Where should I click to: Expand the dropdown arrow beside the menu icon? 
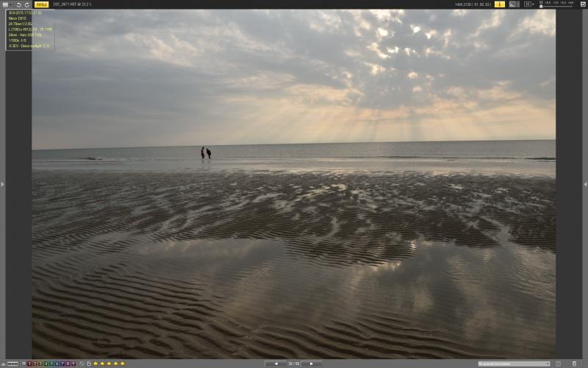coord(11,5)
